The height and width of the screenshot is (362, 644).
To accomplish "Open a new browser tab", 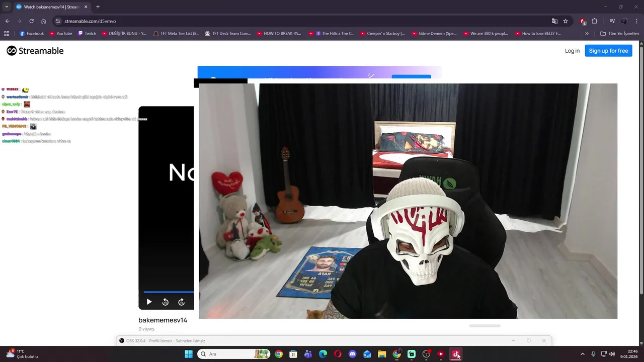I will (98, 7).
